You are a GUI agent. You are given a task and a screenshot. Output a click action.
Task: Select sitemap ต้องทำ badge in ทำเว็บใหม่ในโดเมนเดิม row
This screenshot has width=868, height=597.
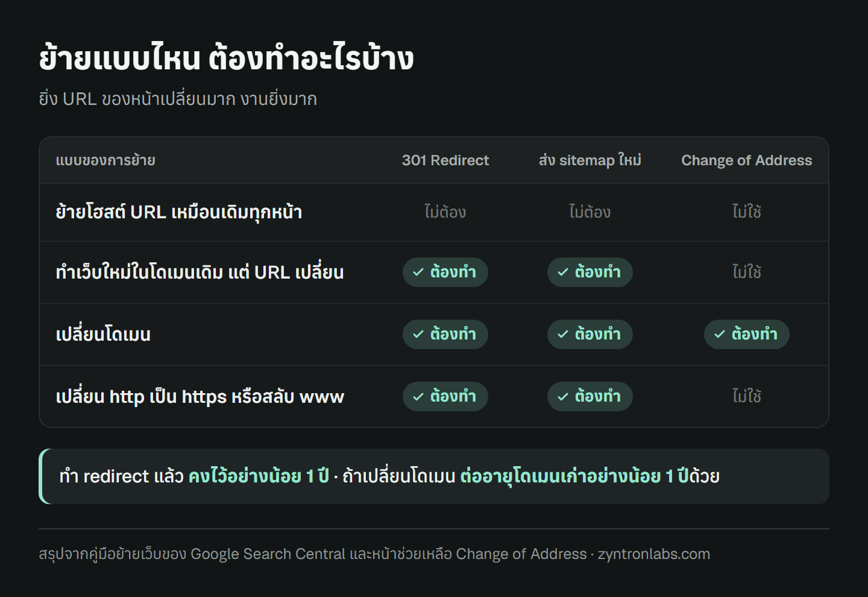[590, 273]
